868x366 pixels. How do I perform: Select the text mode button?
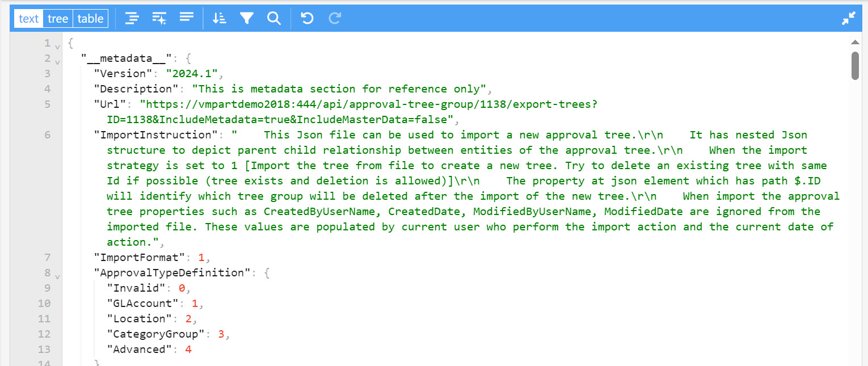tap(28, 18)
